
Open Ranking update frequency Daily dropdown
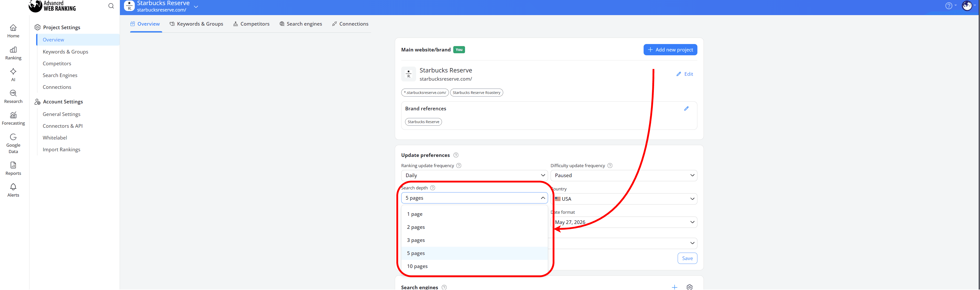click(474, 175)
